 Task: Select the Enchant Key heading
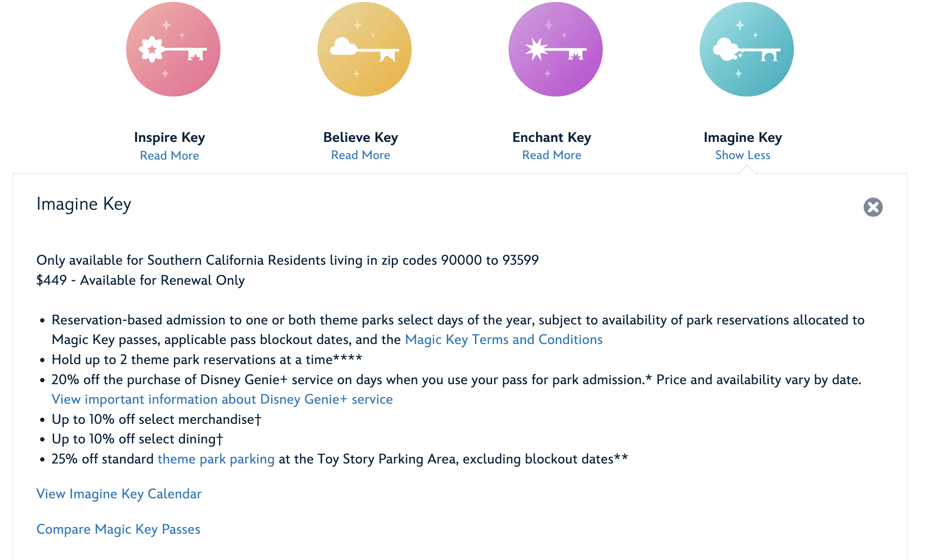(552, 137)
